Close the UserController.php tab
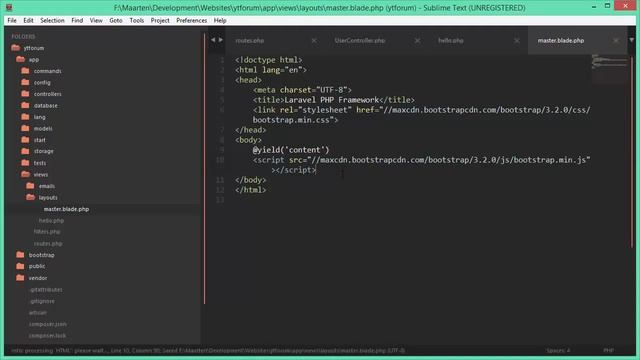This screenshot has width=640, height=360. (x=417, y=40)
